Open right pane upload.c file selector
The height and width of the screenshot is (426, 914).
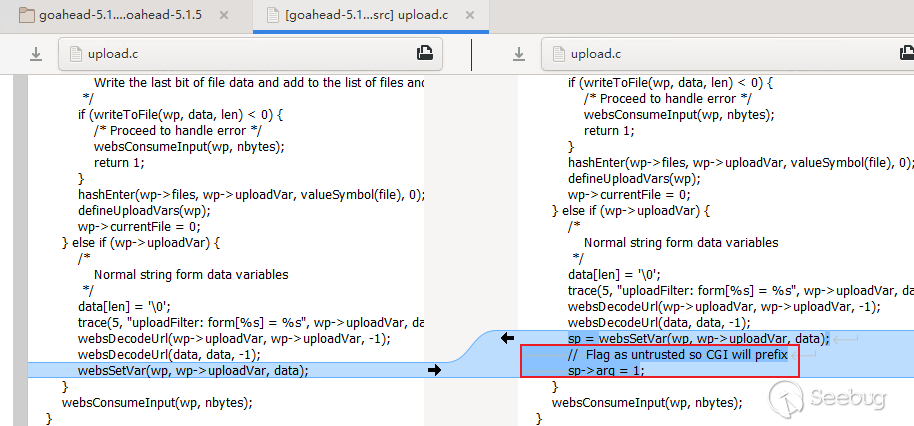coord(727,54)
